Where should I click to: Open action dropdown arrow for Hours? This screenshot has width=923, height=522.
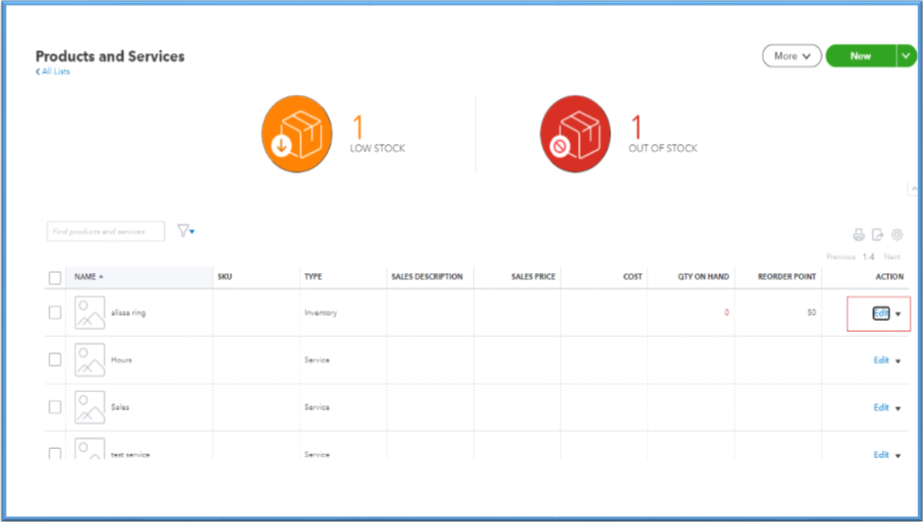[x=898, y=361]
